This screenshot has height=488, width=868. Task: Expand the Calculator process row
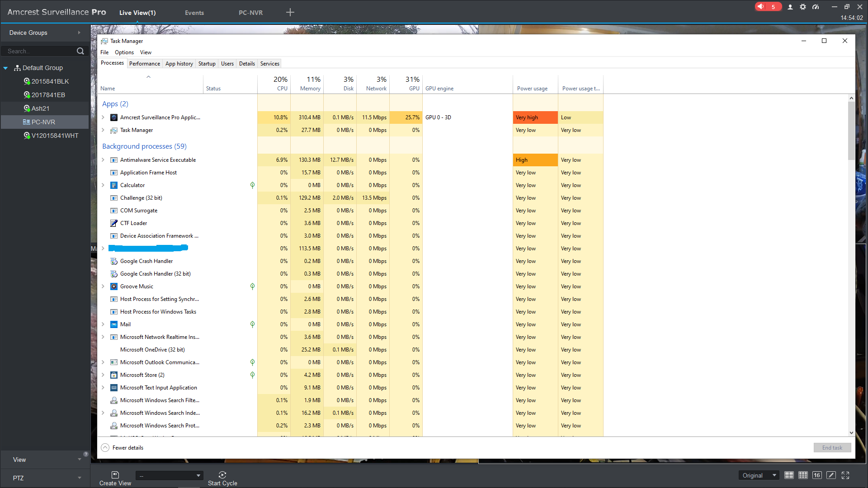pos(103,185)
